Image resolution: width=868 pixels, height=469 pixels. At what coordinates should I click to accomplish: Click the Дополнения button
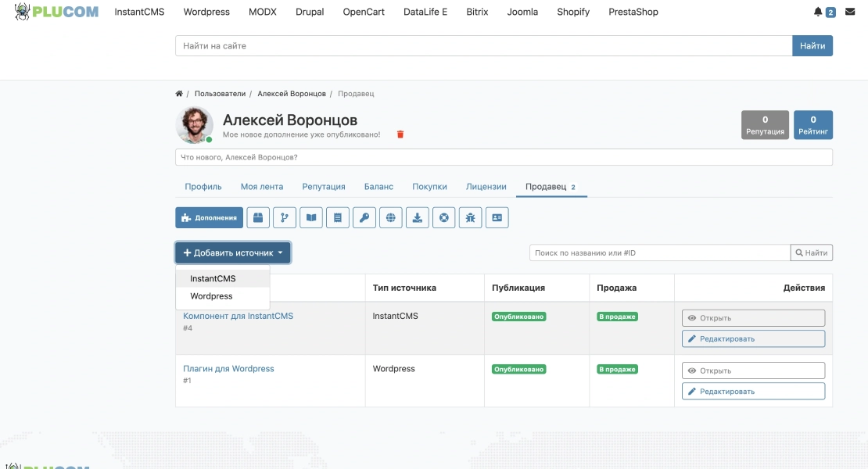[x=210, y=218]
